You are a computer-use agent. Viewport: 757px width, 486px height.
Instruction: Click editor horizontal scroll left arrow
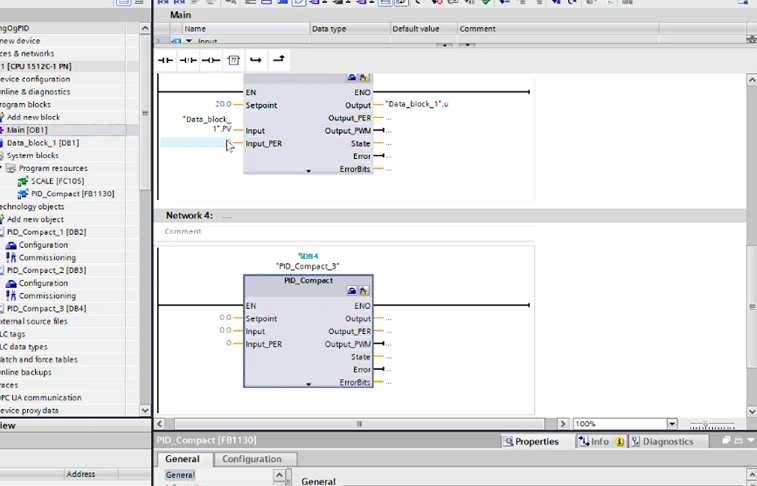click(x=160, y=424)
